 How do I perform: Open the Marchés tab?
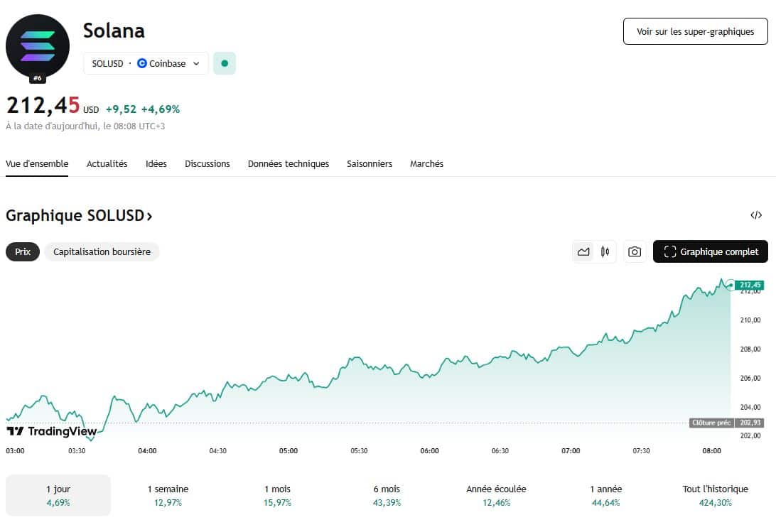point(426,164)
